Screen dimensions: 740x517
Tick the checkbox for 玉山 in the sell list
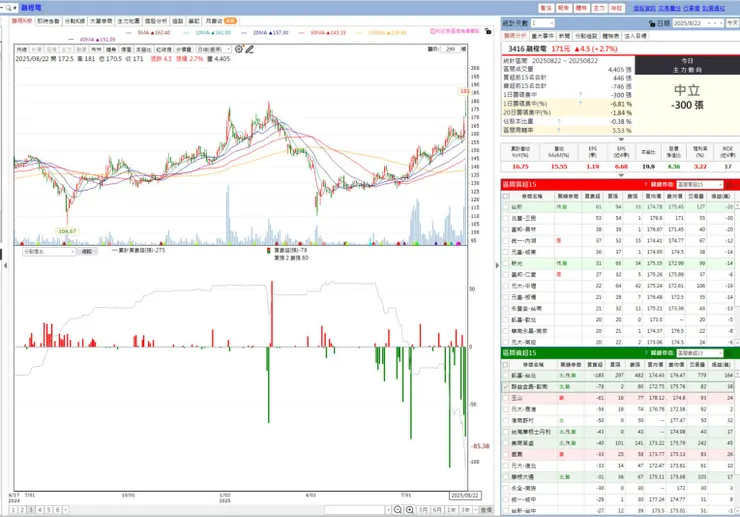[x=506, y=398]
